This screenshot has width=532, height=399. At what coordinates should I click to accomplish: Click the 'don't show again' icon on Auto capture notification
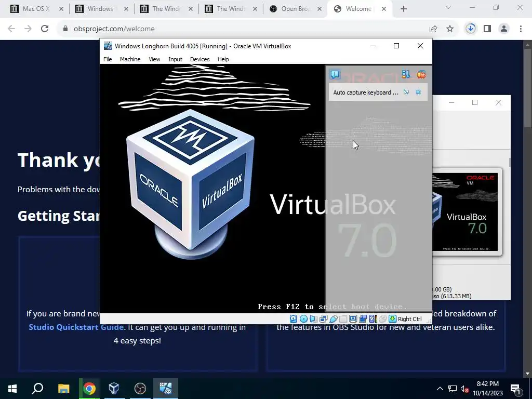406,92
